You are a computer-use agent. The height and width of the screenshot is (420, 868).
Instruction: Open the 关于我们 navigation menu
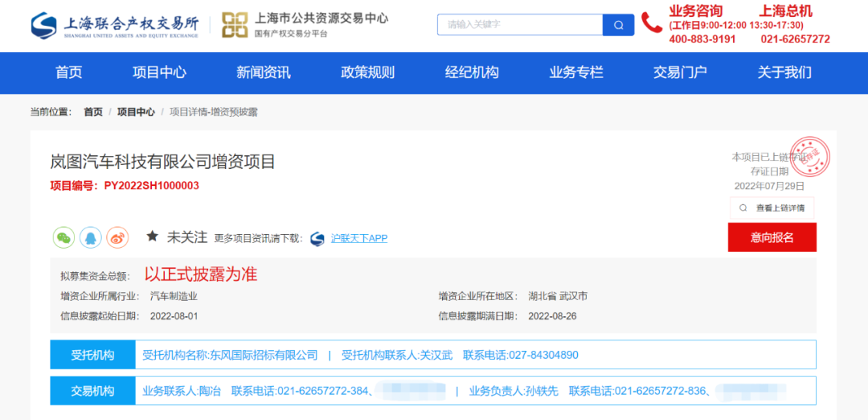pyautogui.click(x=785, y=72)
